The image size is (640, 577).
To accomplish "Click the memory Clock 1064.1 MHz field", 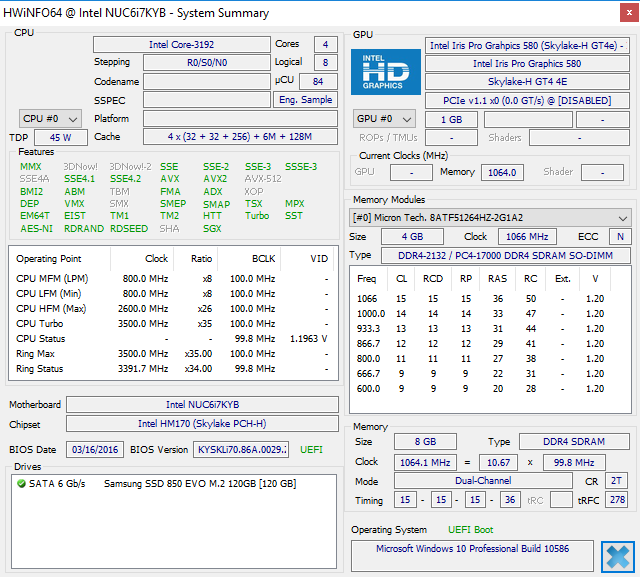I will [x=425, y=463].
